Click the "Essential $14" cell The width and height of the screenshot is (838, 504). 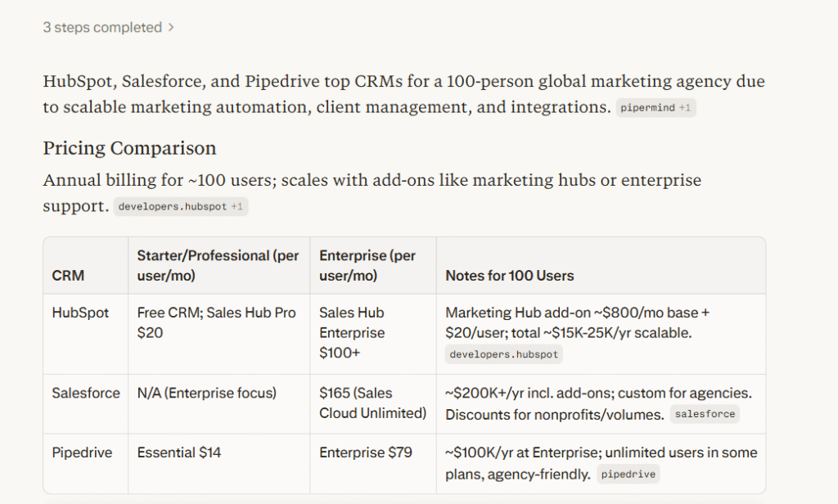178,452
